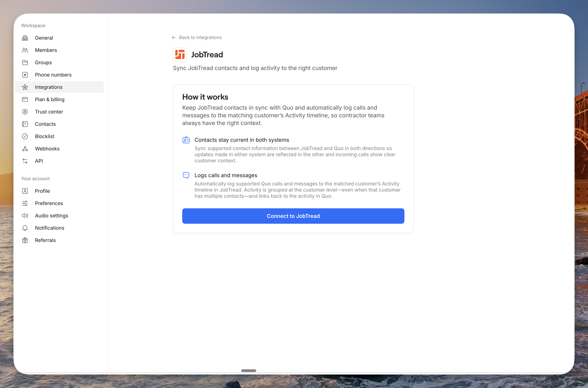Click Connect to JobTread button
The image size is (588, 388).
tap(293, 216)
